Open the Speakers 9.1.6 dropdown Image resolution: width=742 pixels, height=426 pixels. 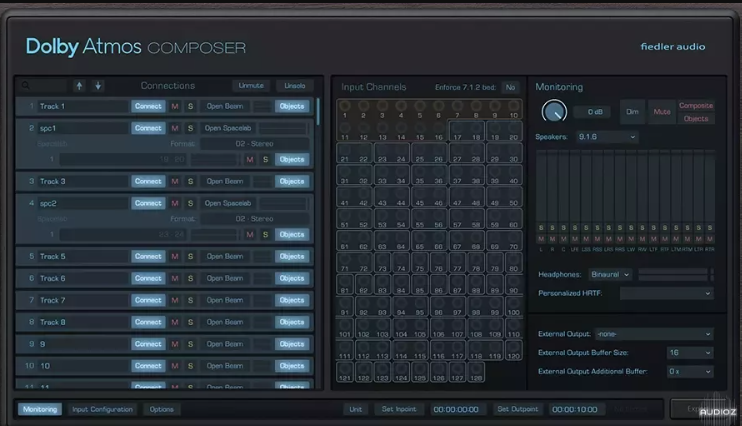coord(607,137)
